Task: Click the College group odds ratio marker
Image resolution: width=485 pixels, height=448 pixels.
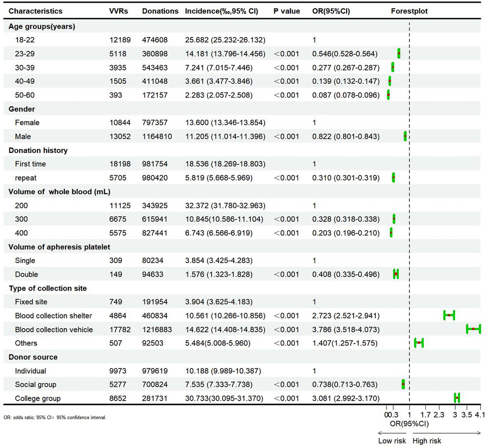Action: (x=457, y=398)
